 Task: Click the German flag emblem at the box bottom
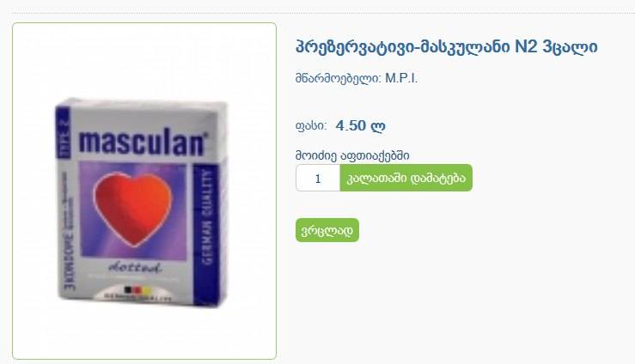click(x=137, y=290)
